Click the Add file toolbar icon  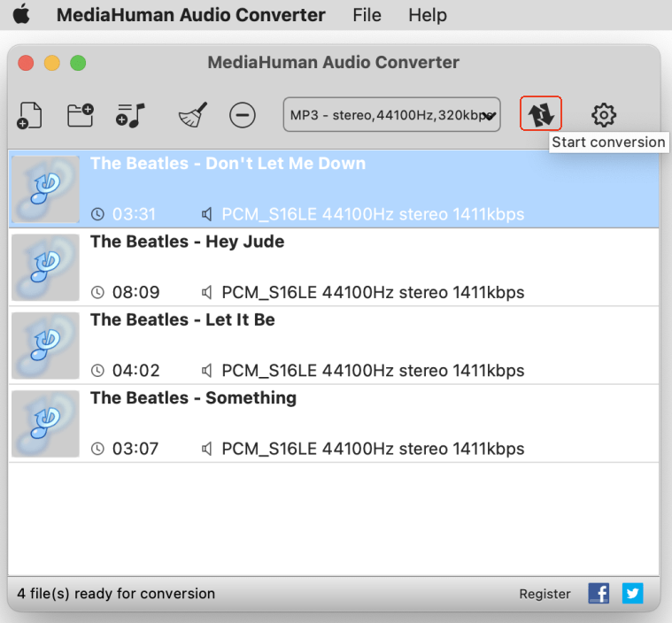pos(30,115)
